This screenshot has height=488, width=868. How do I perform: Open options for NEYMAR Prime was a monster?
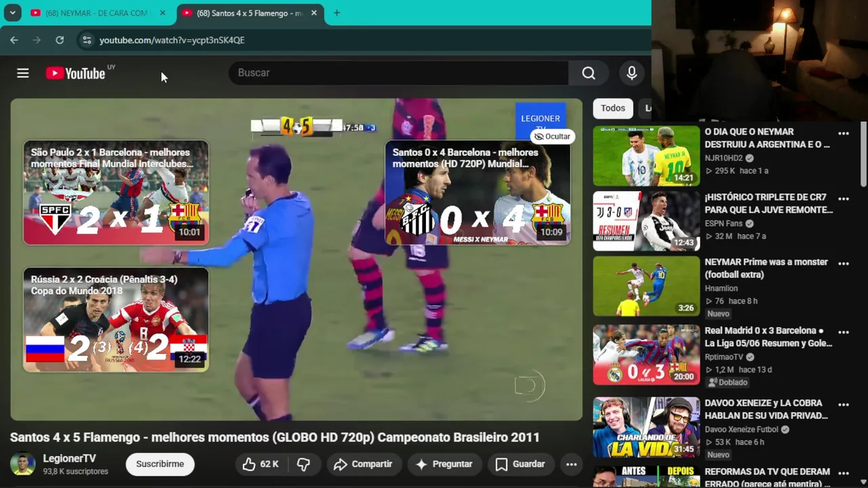point(844,264)
